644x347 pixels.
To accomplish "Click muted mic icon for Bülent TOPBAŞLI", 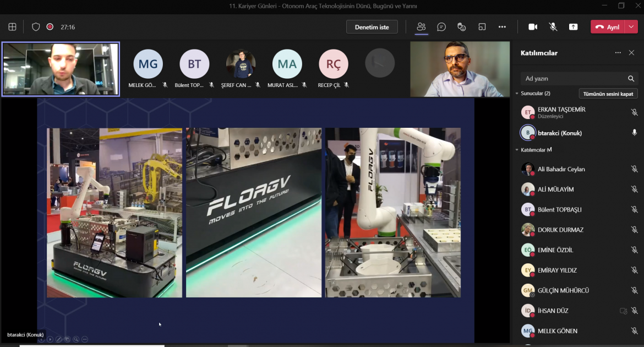I will tap(634, 209).
